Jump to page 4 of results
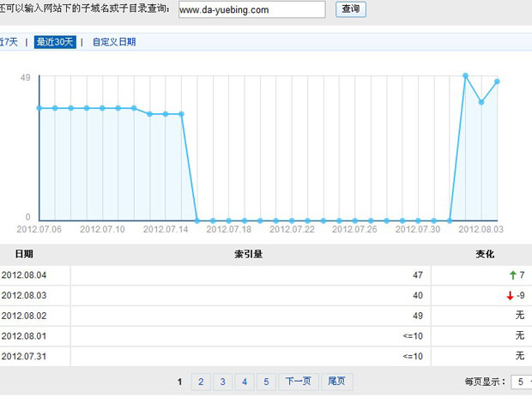The width and height of the screenshot is (532, 398). (x=245, y=382)
